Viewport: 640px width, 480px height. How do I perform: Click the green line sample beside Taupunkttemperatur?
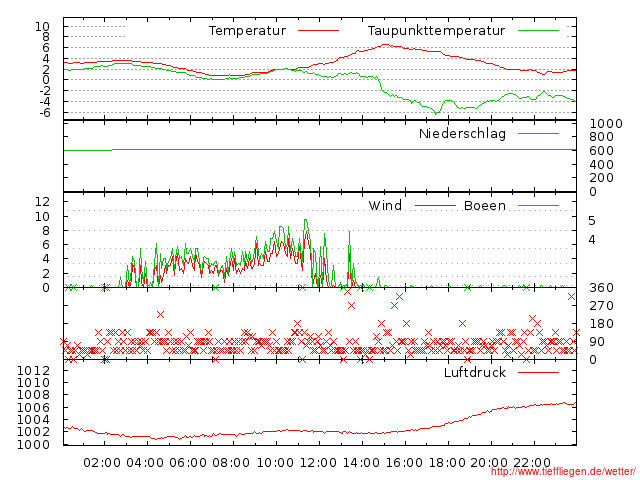pos(538,31)
